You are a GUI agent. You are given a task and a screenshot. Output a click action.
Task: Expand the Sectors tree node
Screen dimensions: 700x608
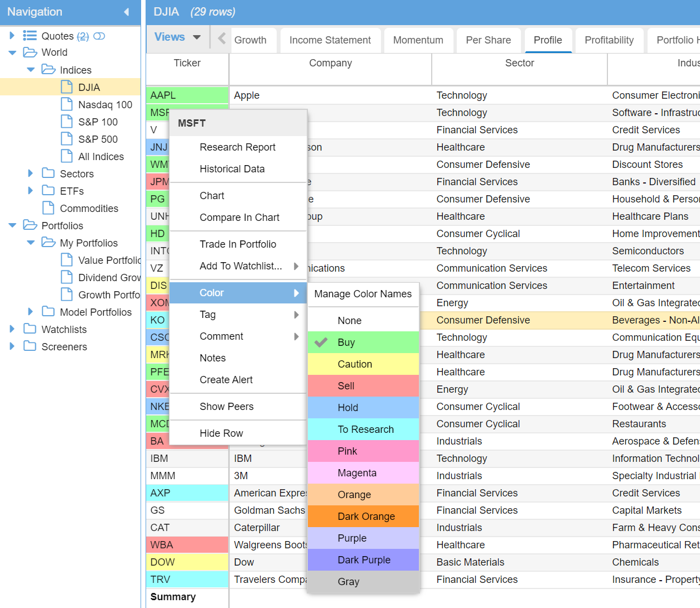tap(31, 173)
